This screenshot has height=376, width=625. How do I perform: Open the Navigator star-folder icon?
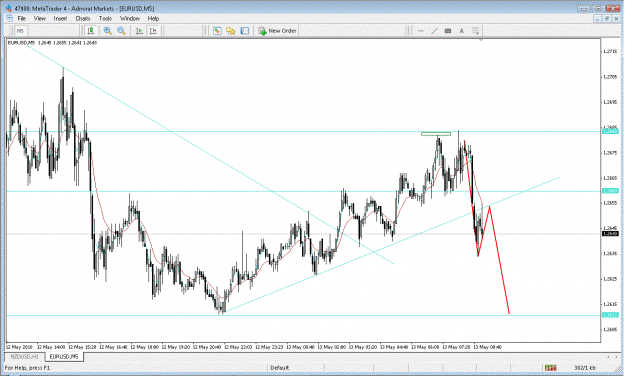(x=230, y=31)
